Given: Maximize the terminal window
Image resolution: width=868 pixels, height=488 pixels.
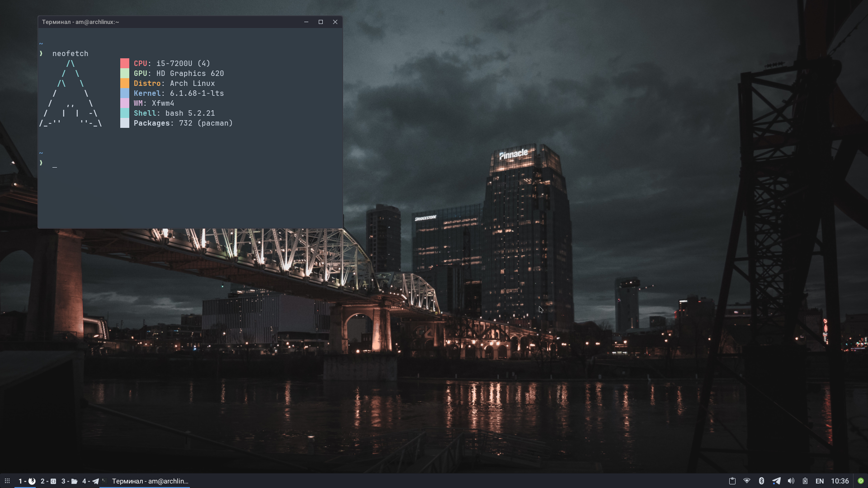Looking at the screenshot, I should 321,22.
